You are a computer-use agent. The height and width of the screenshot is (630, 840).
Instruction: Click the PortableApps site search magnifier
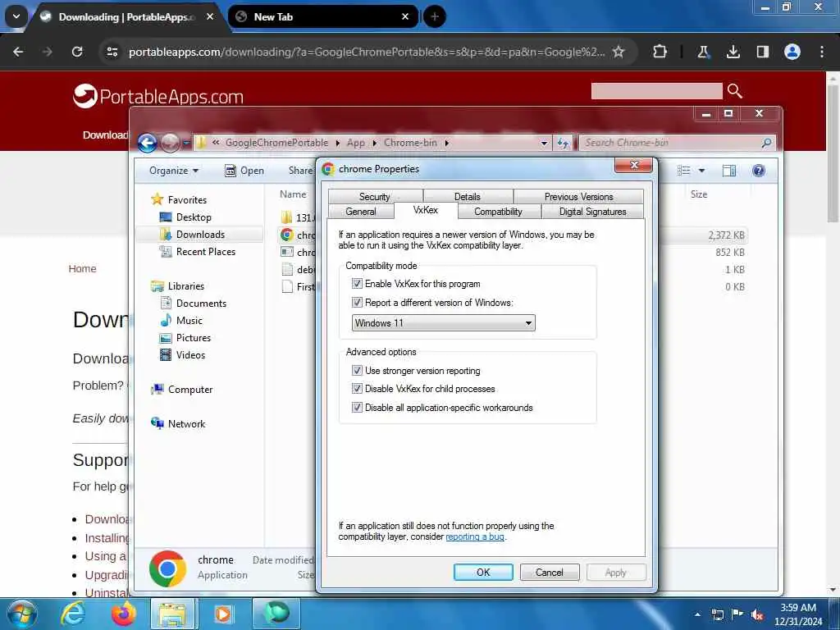click(734, 91)
